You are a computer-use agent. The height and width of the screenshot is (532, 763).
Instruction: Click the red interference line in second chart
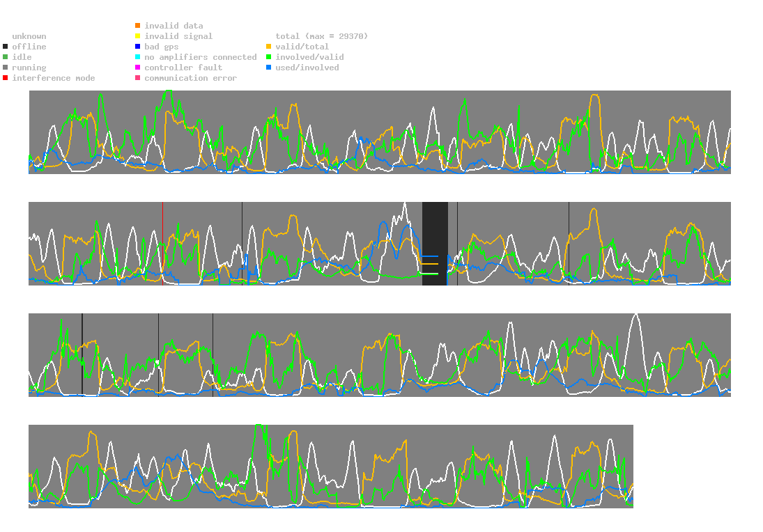(x=162, y=244)
